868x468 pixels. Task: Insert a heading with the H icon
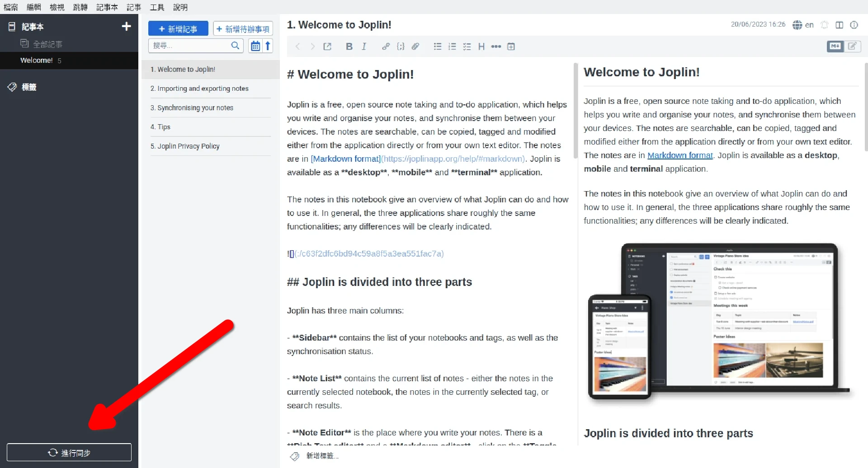pyautogui.click(x=481, y=47)
